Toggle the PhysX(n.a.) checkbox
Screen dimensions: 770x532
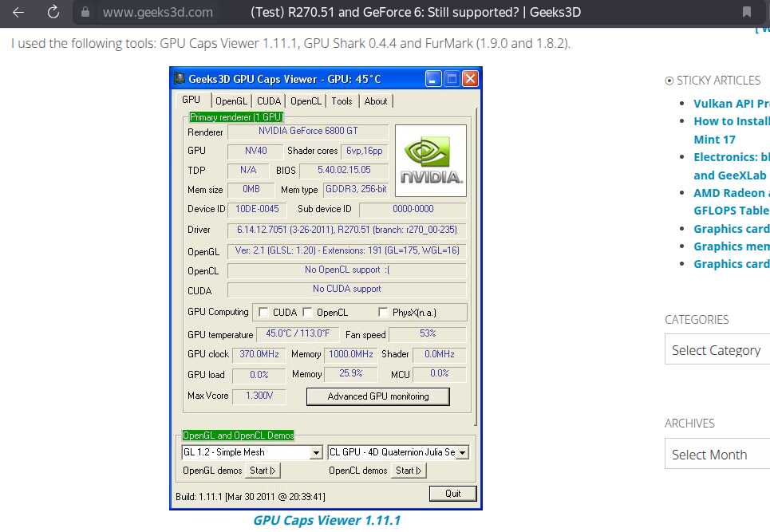coord(383,312)
